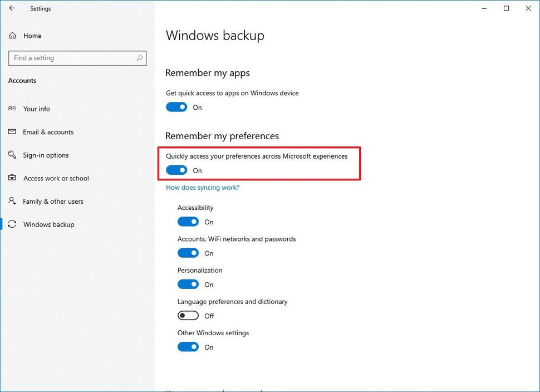Click the Home icon in sidebar

pyautogui.click(x=12, y=36)
